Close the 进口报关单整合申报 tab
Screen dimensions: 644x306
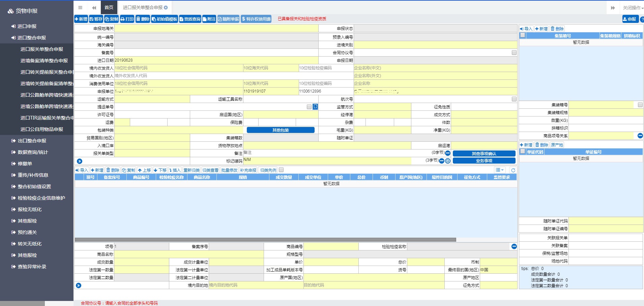point(166,7)
